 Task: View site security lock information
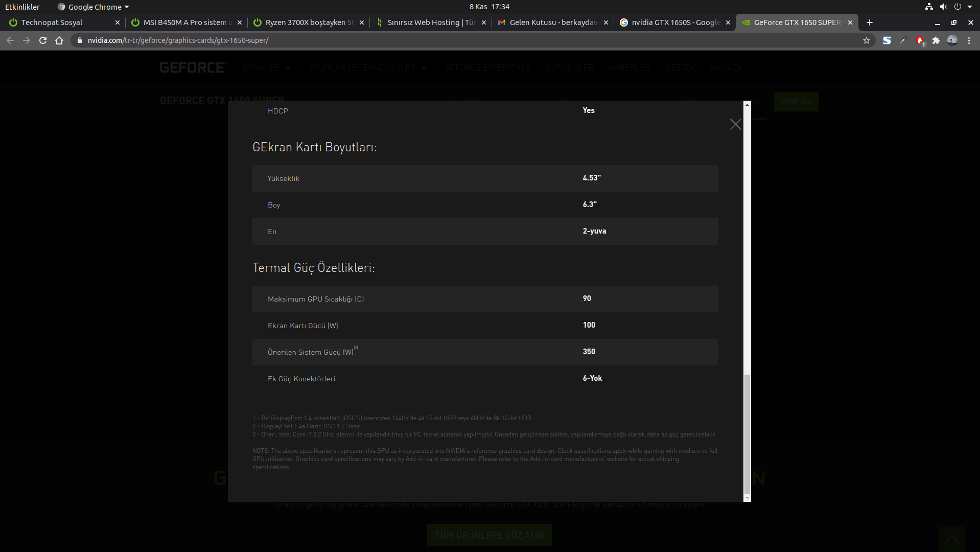coord(79,40)
